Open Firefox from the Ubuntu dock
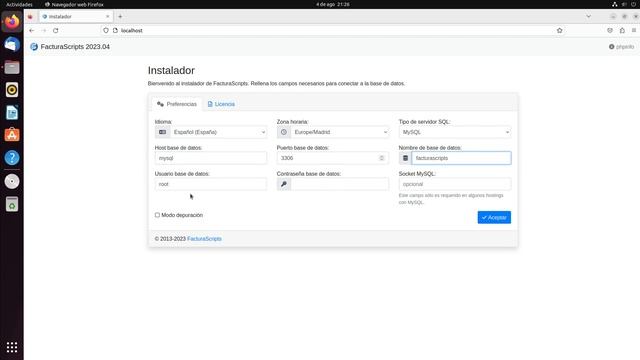 tap(12, 21)
